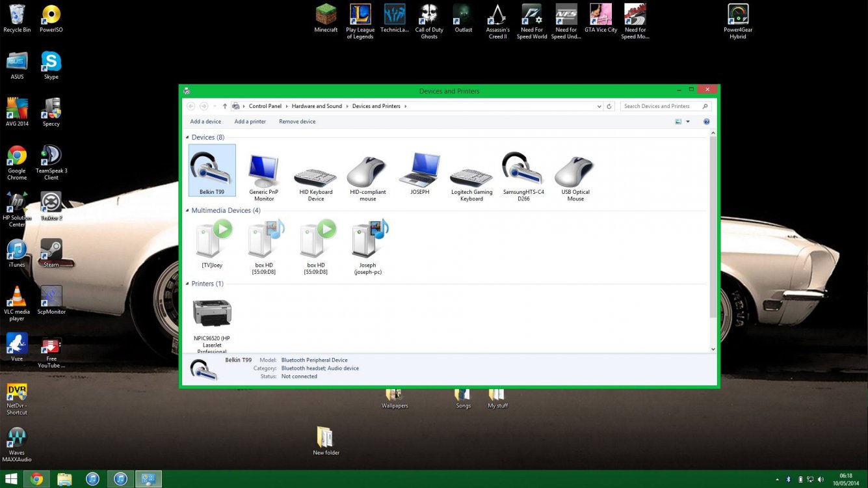Image resolution: width=868 pixels, height=488 pixels.
Task: Select the Recycle Bin on desktop
Action: click(17, 18)
